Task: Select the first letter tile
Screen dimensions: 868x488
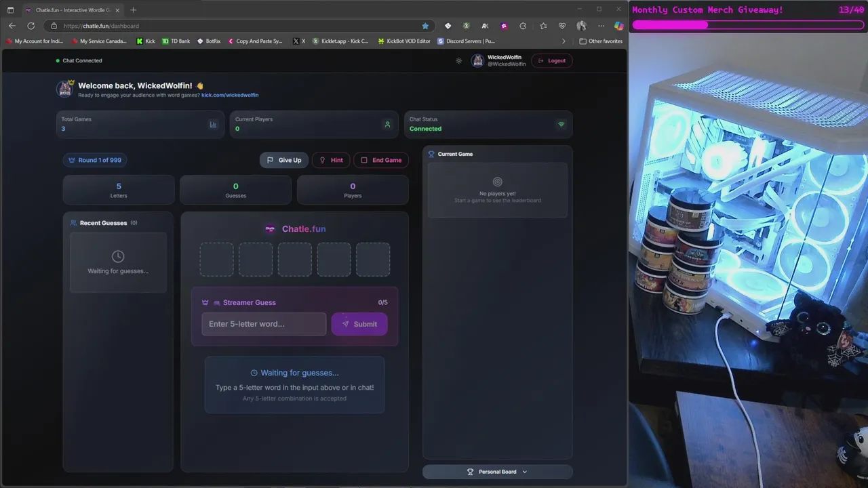Action: [216, 260]
